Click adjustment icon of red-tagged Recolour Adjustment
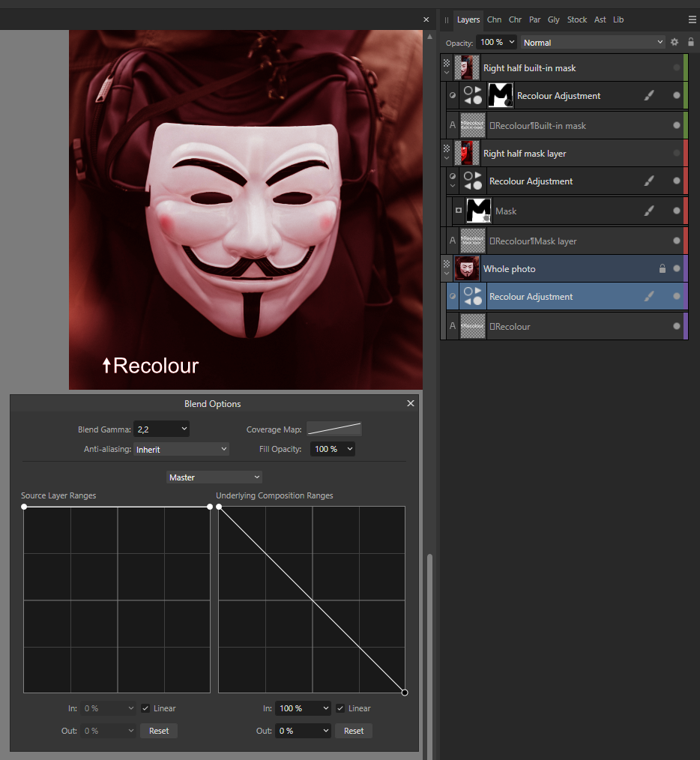The width and height of the screenshot is (700, 760). click(x=473, y=181)
